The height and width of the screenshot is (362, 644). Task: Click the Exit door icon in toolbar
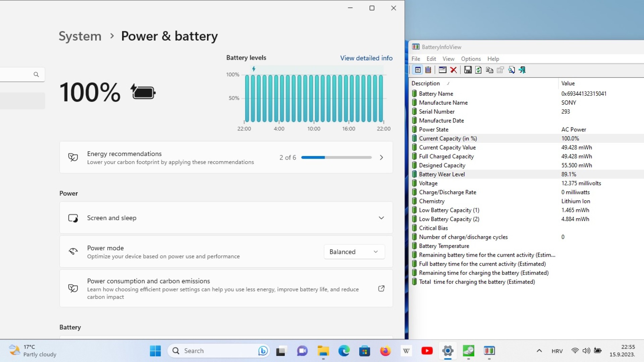[x=522, y=70]
